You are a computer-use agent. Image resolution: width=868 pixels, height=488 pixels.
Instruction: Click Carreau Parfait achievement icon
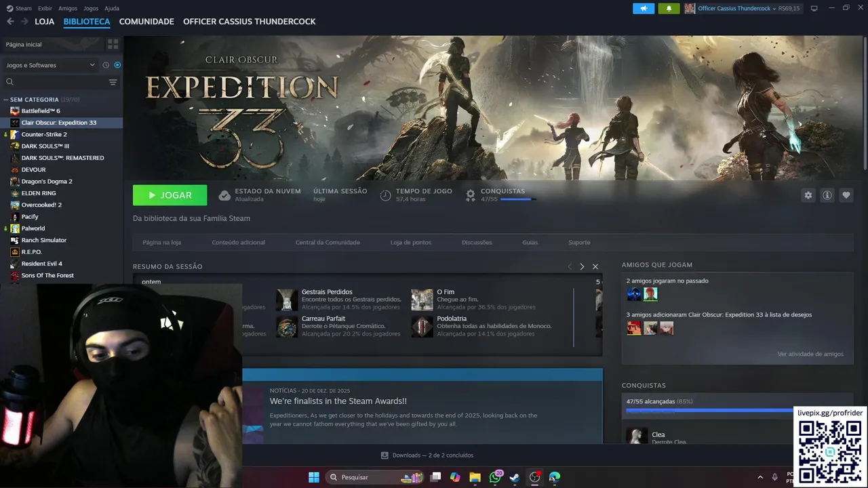click(x=287, y=327)
